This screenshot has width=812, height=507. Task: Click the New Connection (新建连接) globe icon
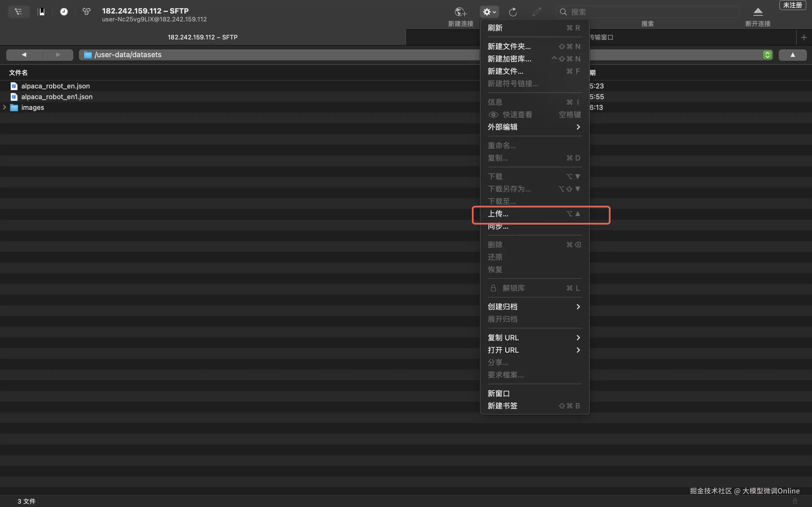pos(460,12)
